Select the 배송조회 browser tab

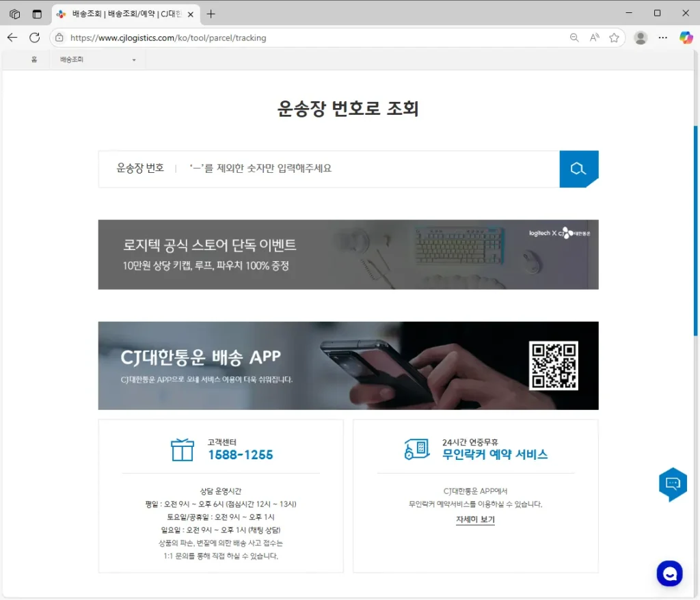tap(126, 14)
